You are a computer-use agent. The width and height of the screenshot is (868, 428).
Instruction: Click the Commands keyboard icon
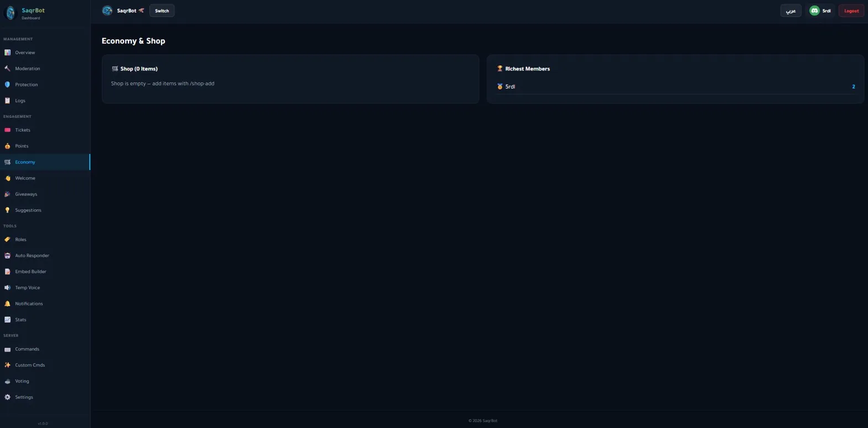[x=7, y=349]
